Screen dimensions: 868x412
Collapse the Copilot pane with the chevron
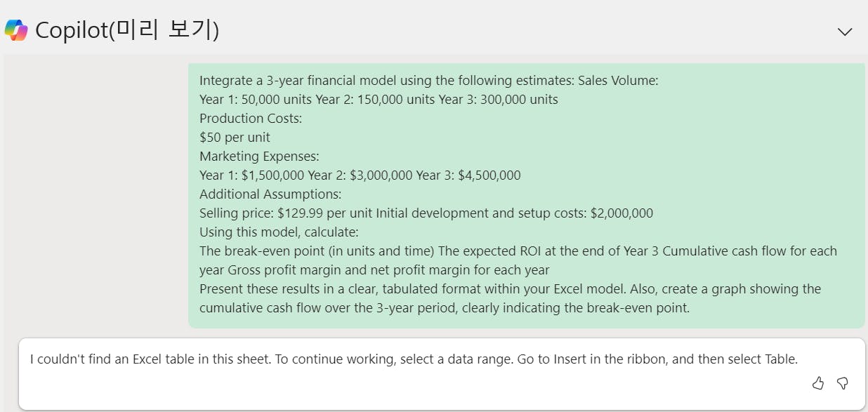pos(845,32)
